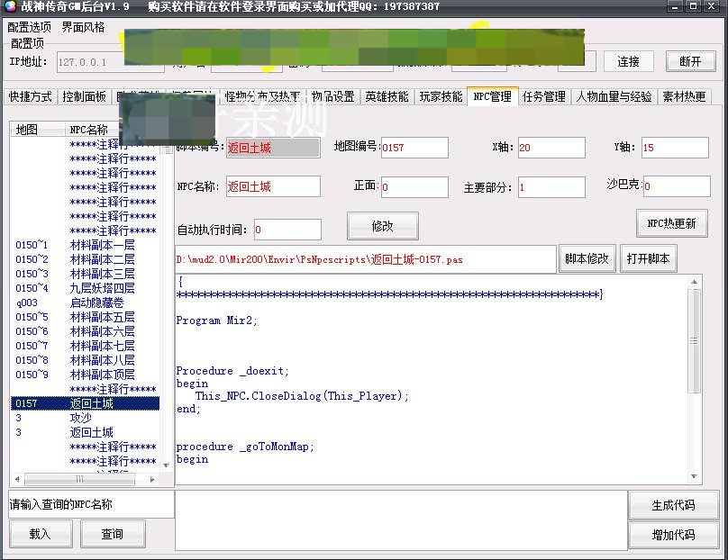
Task: Select the 攻沙 NPC entry
Action: pyautogui.click(x=81, y=418)
